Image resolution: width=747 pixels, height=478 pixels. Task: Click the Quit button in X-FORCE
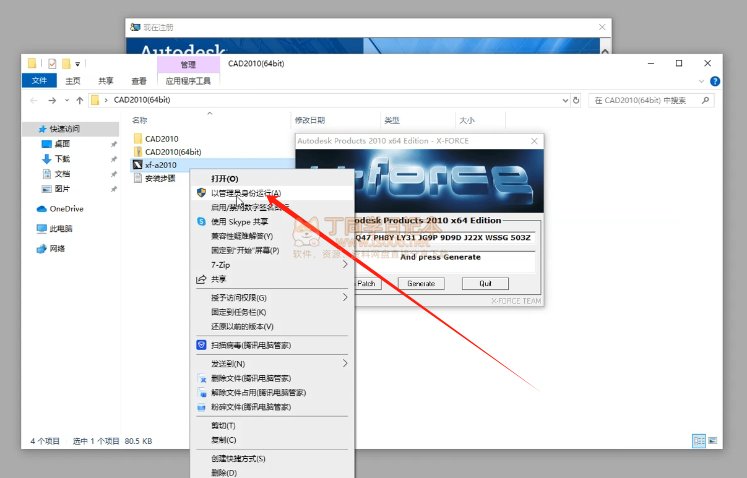tap(485, 283)
